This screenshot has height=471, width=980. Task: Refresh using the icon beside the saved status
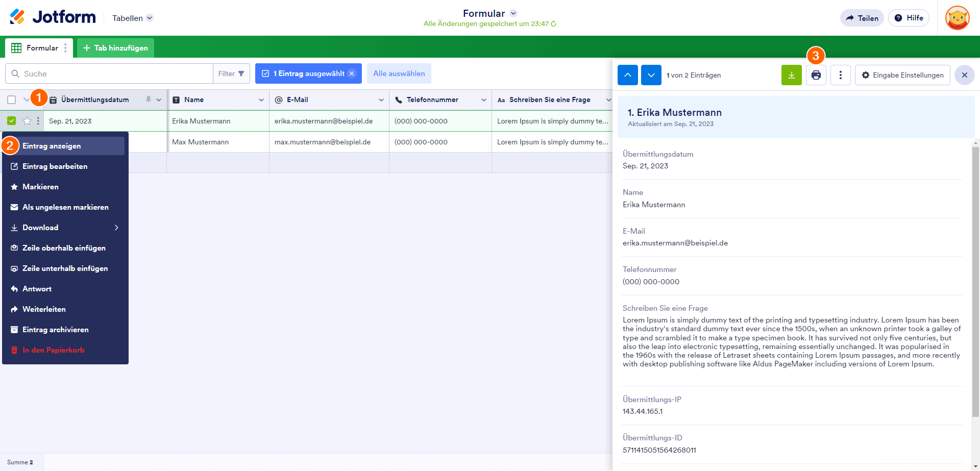[x=553, y=24]
